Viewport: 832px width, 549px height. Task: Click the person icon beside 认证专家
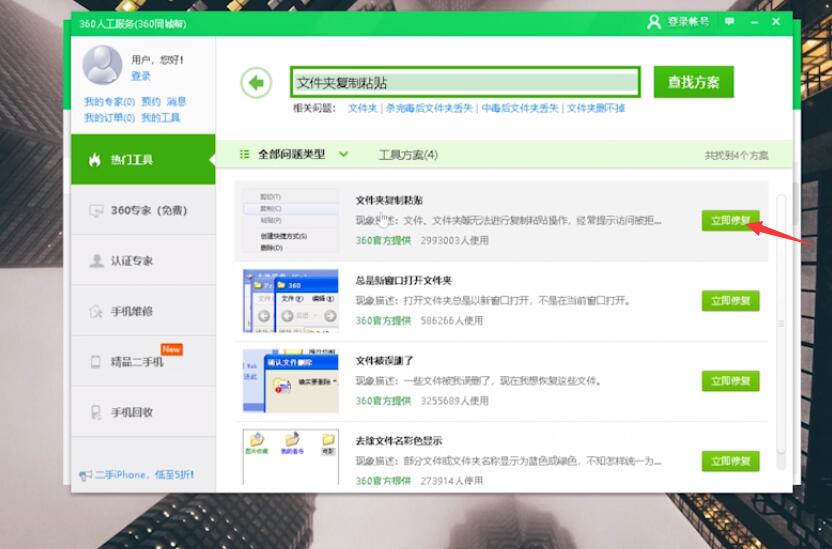tap(96, 261)
